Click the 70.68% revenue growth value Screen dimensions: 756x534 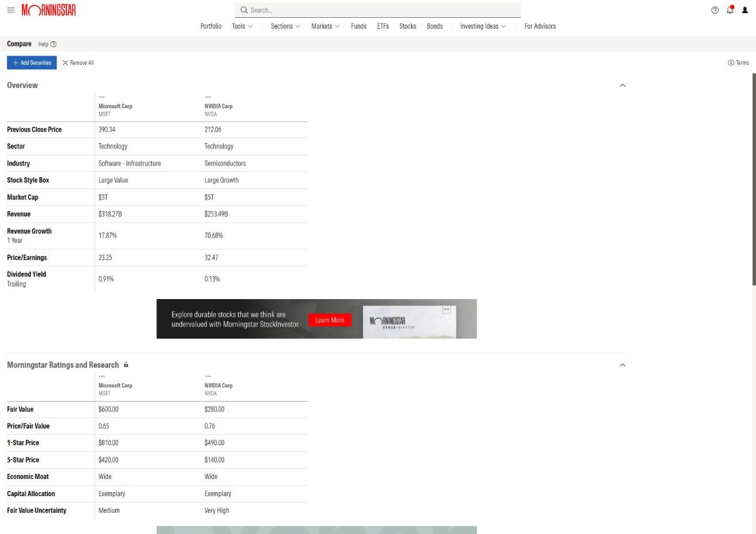(214, 235)
